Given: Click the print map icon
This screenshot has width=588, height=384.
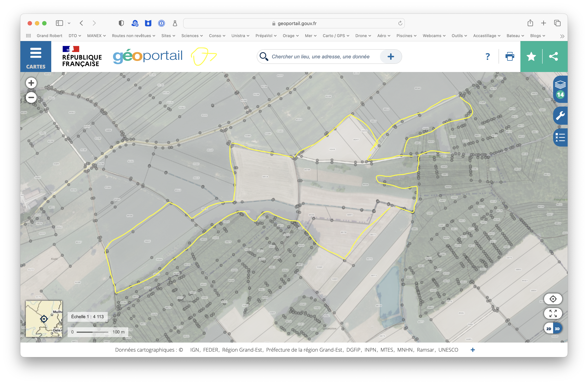Looking at the screenshot, I should [x=510, y=56].
